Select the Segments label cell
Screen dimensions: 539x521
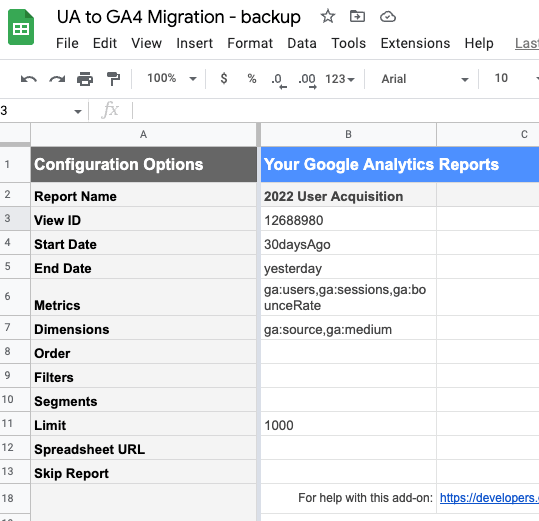144,400
